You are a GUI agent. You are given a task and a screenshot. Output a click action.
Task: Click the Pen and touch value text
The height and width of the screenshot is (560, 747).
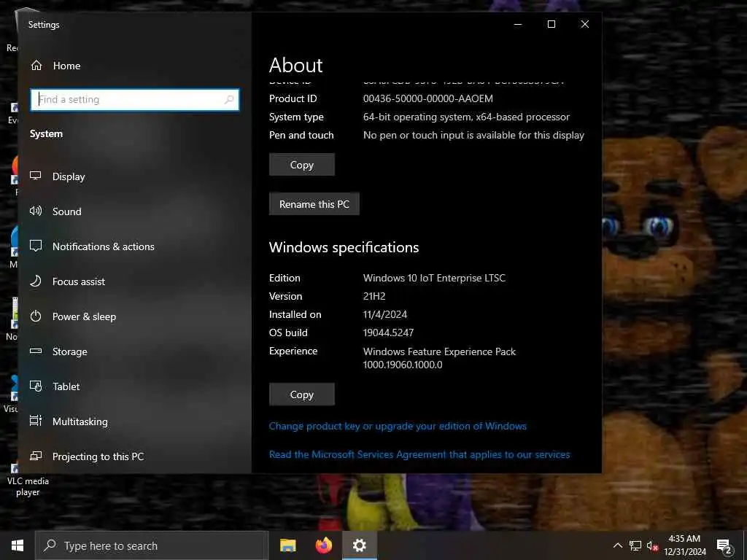click(473, 135)
